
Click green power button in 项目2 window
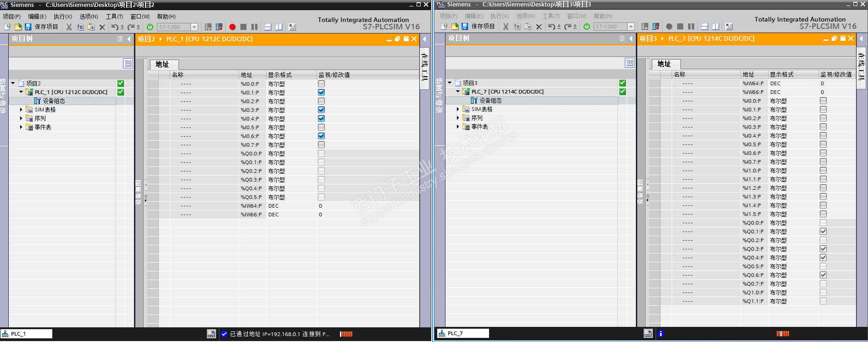tap(150, 27)
